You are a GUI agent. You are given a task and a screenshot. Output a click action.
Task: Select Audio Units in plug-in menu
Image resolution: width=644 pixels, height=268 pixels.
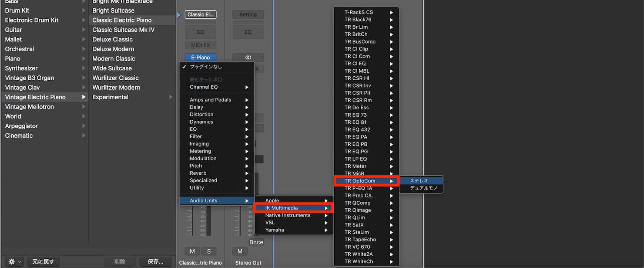pos(217,200)
